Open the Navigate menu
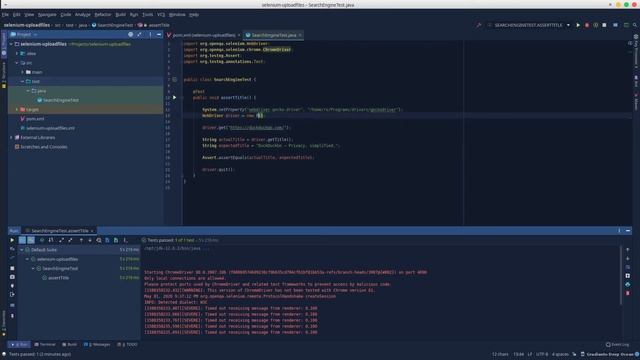This screenshot has width=640, height=360. pos(47,15)
